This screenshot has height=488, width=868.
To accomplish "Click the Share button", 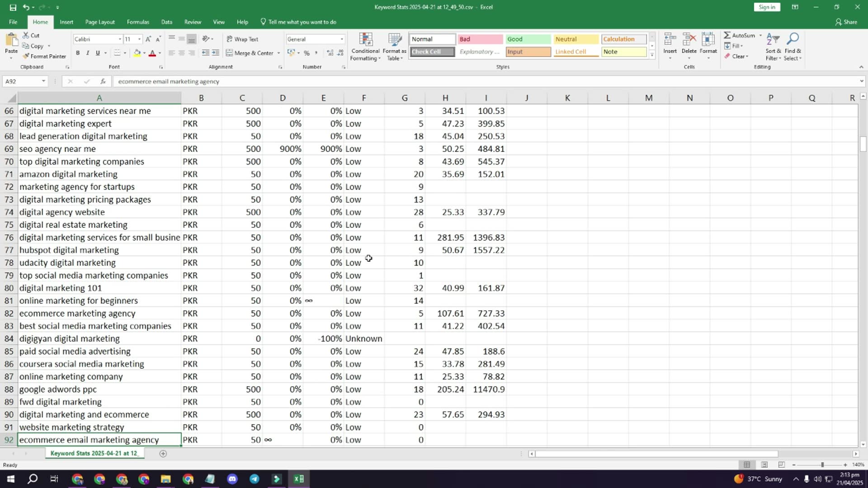I will (x=846, y=22).
